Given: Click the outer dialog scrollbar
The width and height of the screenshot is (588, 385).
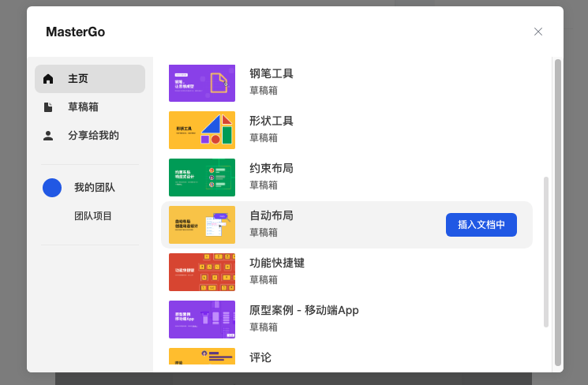Looking at the screenshot, I should [558, 212].
